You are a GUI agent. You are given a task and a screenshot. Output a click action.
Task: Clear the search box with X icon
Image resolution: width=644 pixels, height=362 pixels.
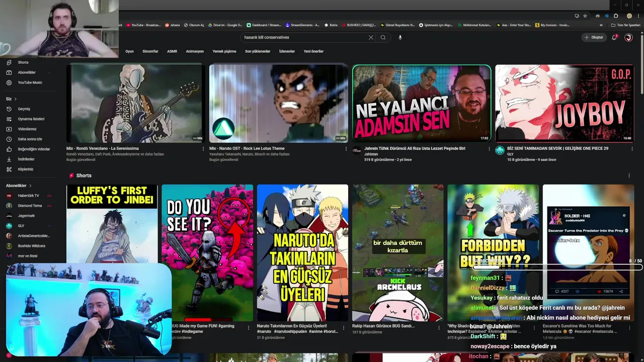371,37
